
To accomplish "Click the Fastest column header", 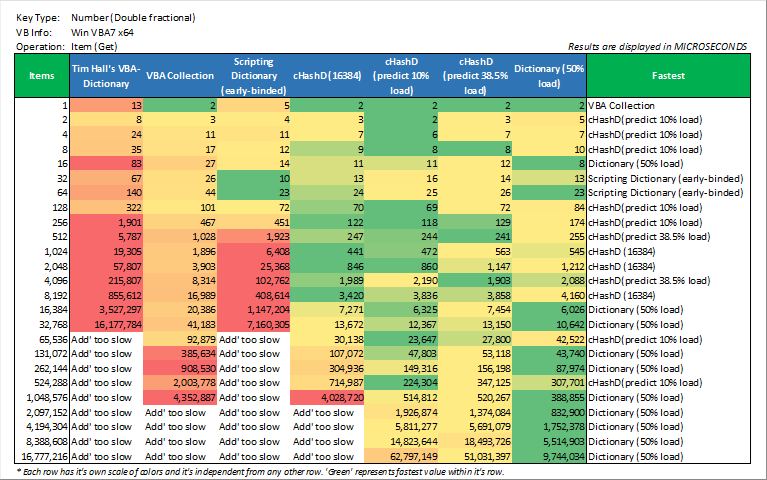I will click(667, 75).
